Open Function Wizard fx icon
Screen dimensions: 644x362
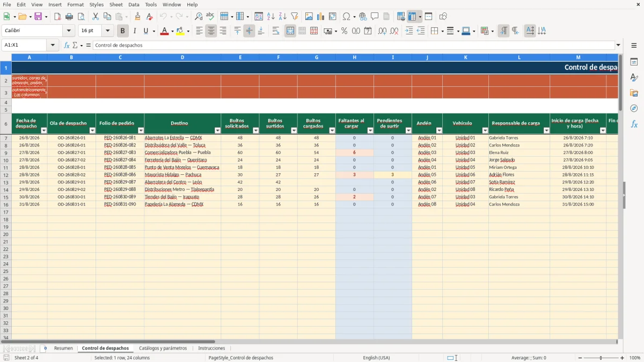tap(67, 45)
